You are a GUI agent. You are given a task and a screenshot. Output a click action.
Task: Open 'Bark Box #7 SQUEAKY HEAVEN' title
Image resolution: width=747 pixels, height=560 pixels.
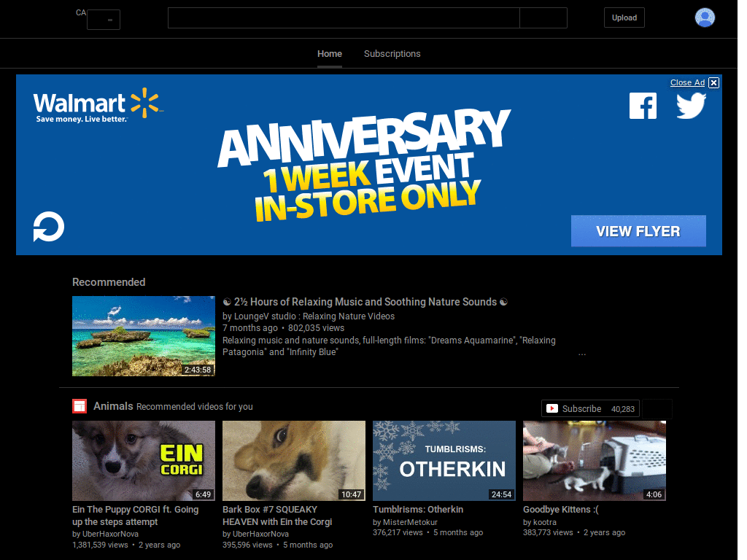pos(277,516)
